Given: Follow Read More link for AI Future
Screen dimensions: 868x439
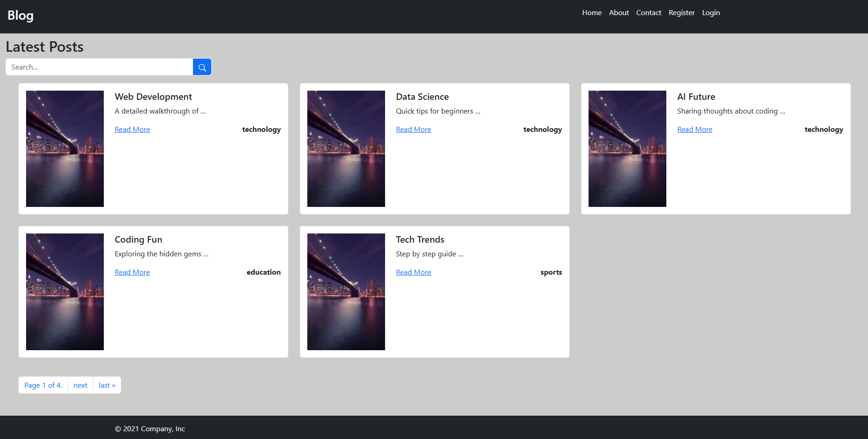Looking at the screenshot, I should tap(695, 130).
